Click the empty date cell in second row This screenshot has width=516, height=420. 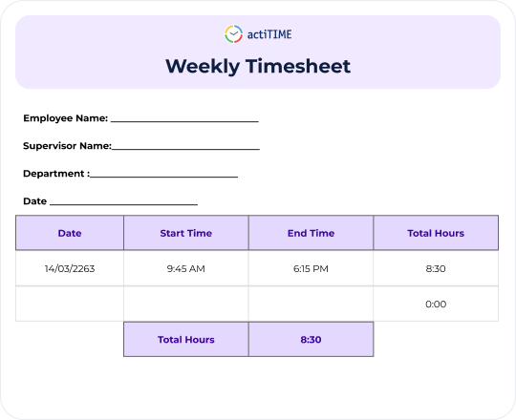pos(70,304)
